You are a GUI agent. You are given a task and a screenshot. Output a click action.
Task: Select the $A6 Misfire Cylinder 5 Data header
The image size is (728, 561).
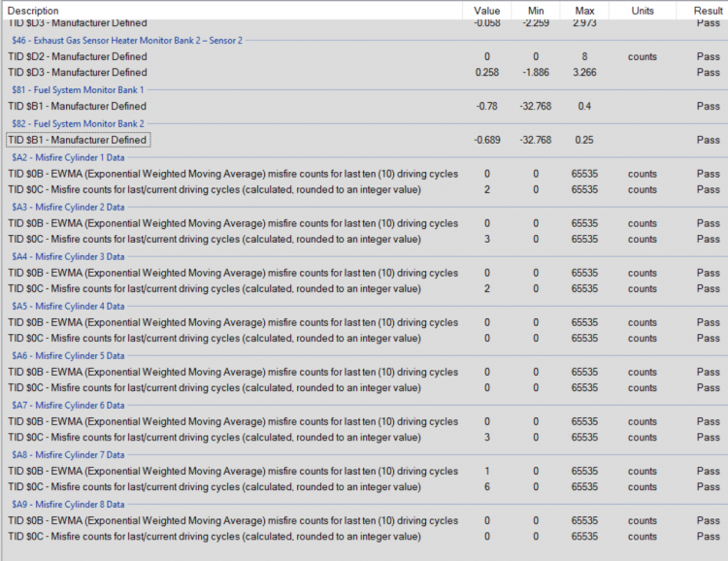[68, 356]
